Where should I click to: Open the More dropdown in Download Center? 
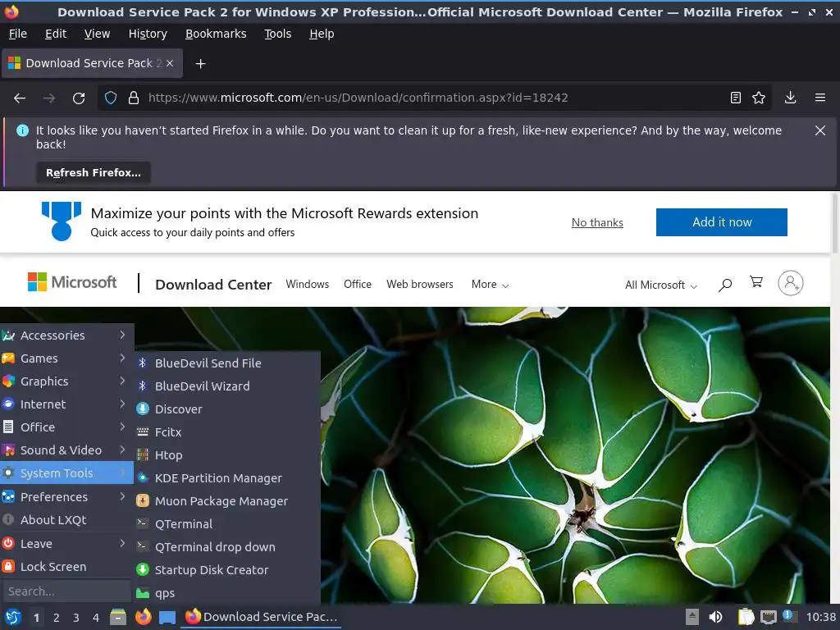pos(490,285)
